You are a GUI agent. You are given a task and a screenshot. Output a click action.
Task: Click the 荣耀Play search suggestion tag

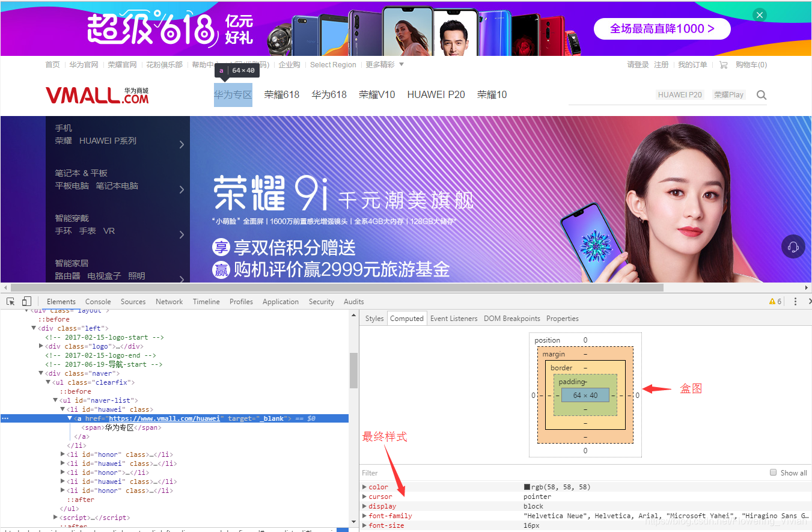(729, 94)
